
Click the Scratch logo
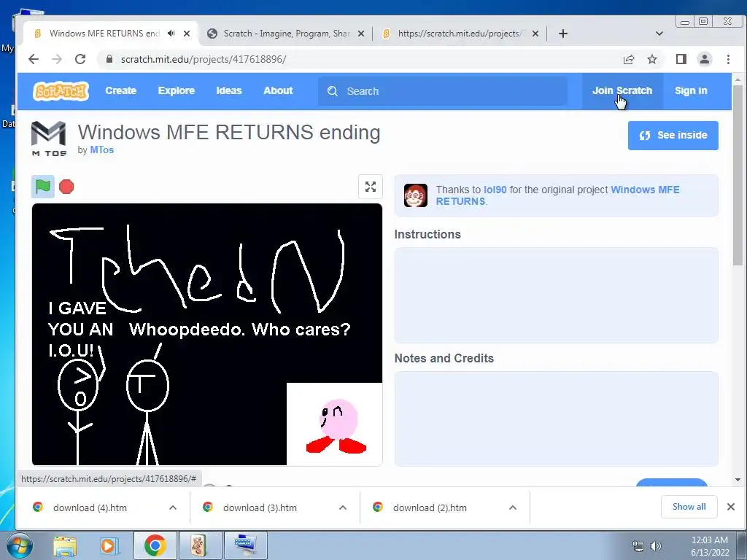coord(61,90)
